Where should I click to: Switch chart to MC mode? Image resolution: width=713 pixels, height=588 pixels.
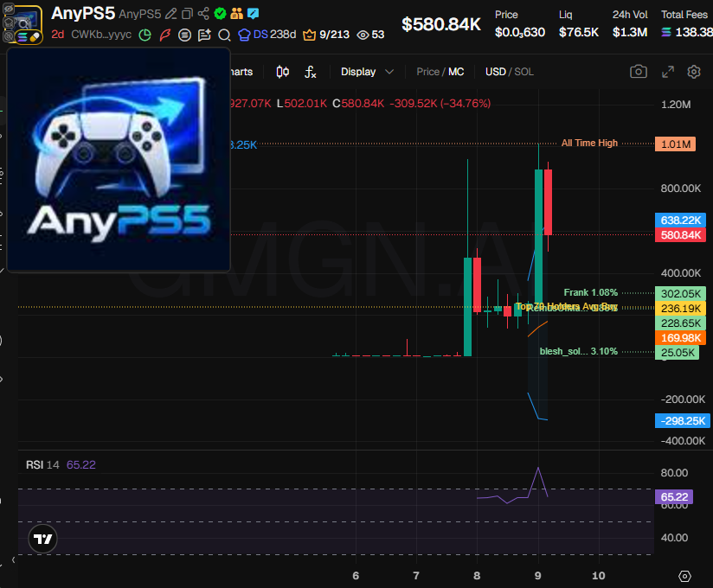point(456,72)
